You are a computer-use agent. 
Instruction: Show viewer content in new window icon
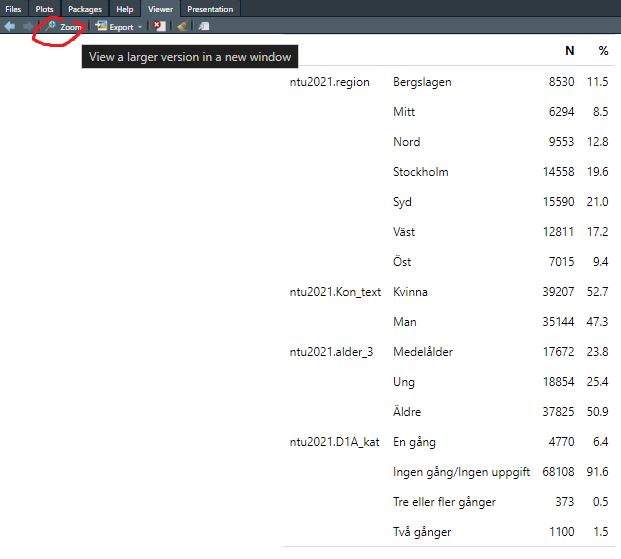(x=204, y=27)
